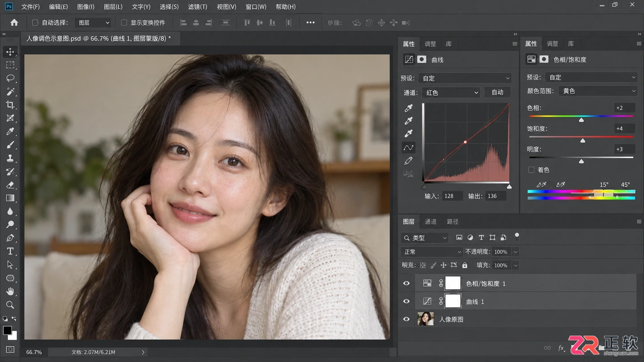
Task: Select the Eraser tool
Action: (x=10, y=185)
